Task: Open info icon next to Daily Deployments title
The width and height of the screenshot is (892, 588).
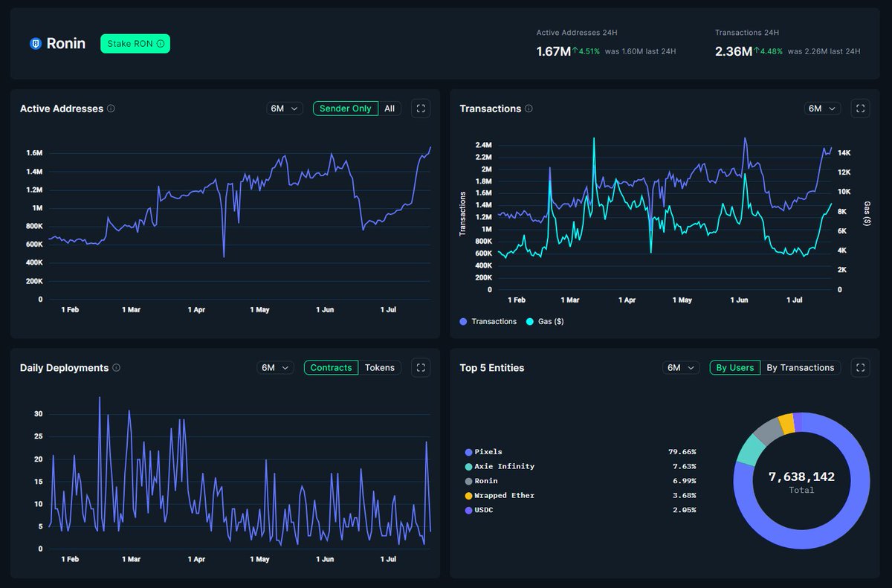Action: 116,368
